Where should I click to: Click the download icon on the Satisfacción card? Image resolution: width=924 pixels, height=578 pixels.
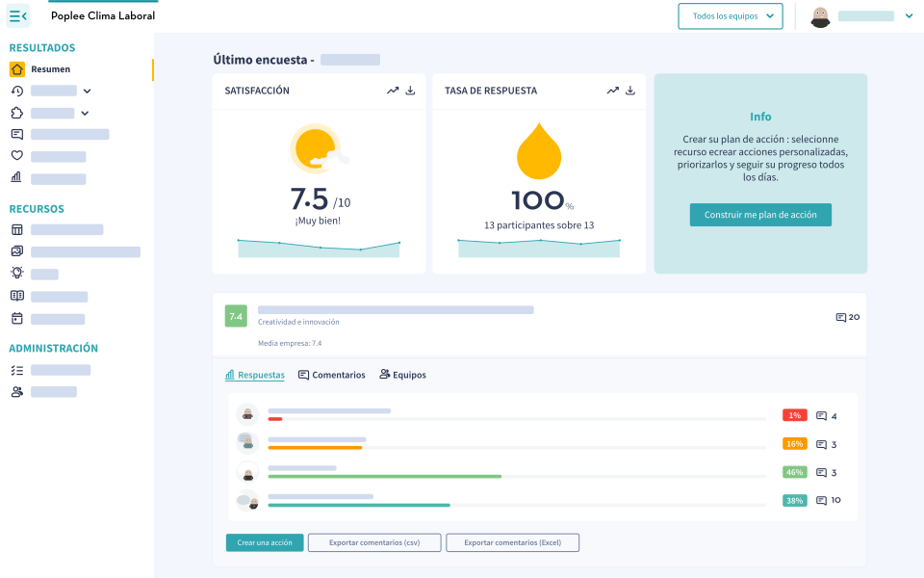pyautogui.click(x=411, y=91)
